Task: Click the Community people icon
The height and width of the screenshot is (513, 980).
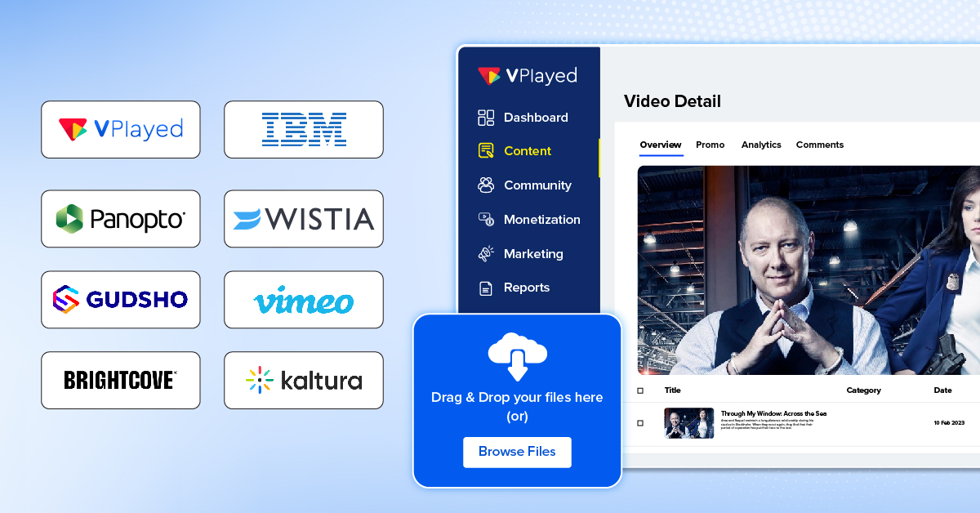Action: [486, 185]
